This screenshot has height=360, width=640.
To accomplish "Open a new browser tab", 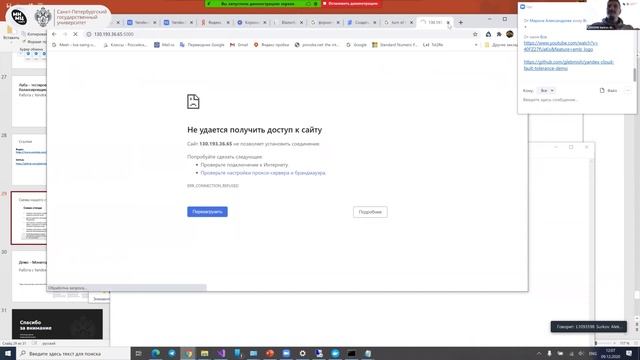I will pyautogui.click(x=460, y=22).
